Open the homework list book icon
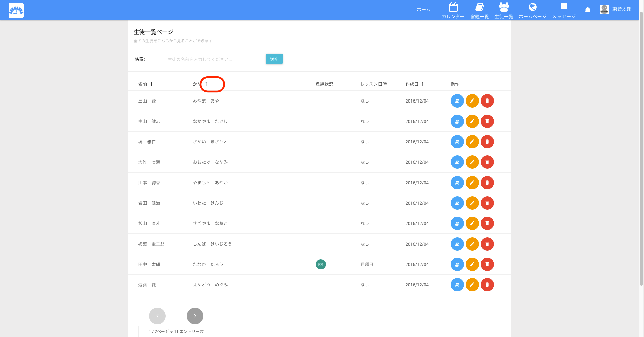 pyautogui.click(x=479, y=7)
